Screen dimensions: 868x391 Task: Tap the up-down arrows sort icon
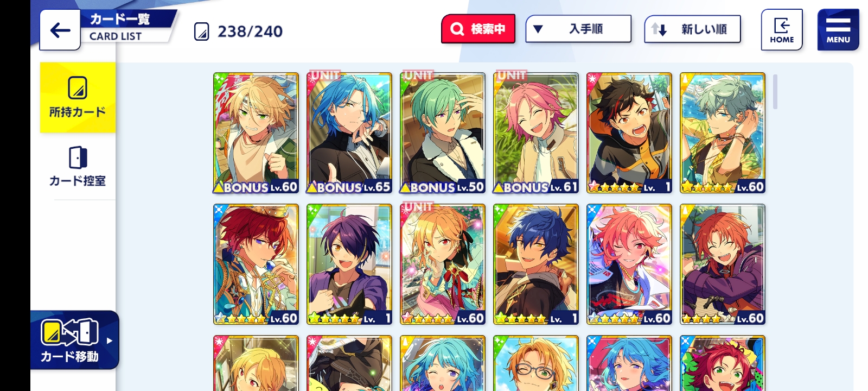(659, 29)
